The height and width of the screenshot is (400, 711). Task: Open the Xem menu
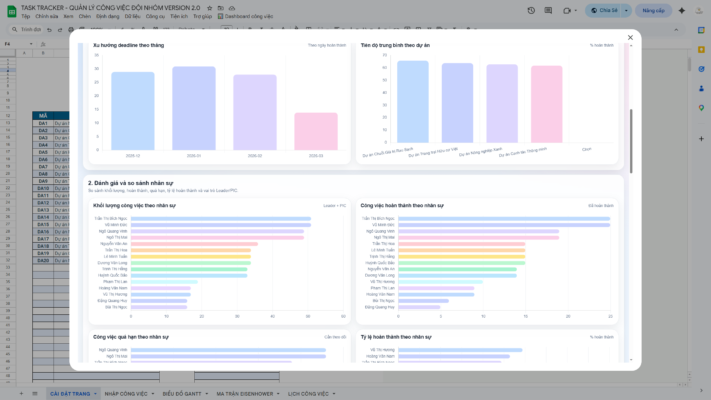[x=68, y=16]
